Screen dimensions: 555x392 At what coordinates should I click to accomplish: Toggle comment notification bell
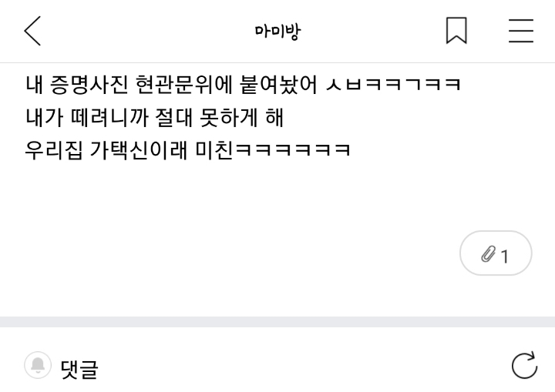[38, 365]
